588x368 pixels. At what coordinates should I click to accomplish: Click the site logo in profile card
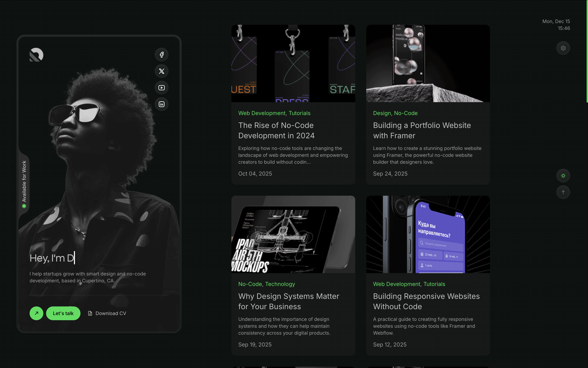[x=36, y=55]
